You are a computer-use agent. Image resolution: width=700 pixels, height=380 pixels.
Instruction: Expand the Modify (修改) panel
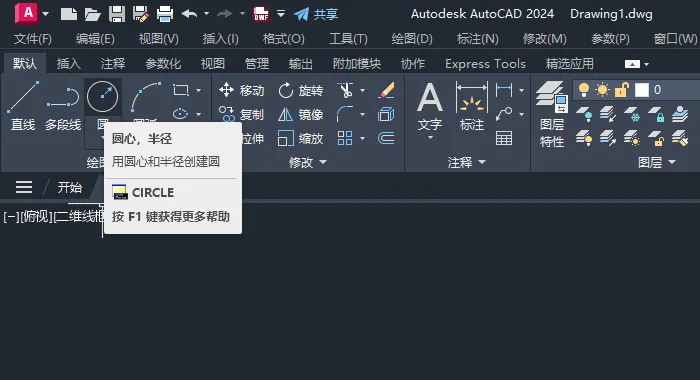coord(308,162)
